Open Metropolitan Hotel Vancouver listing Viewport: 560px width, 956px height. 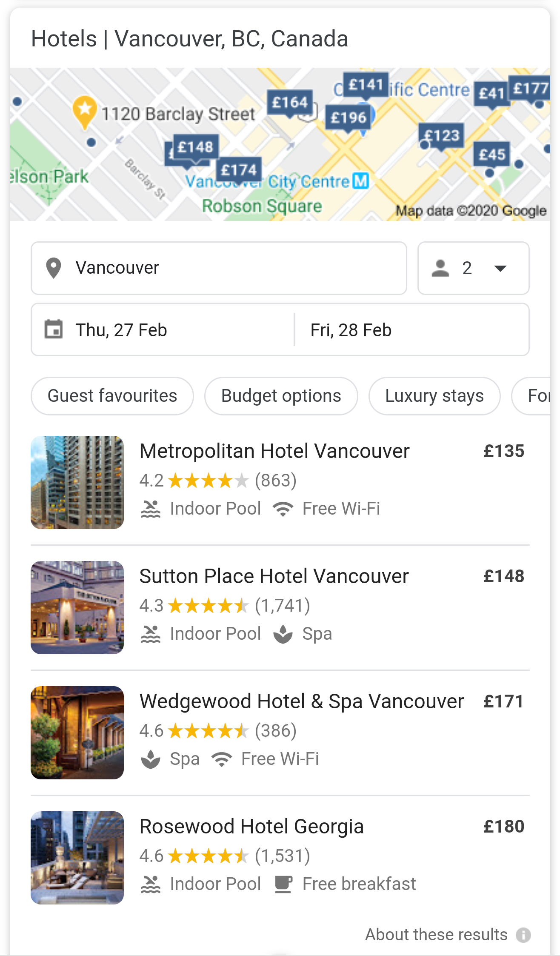point(274,451)
